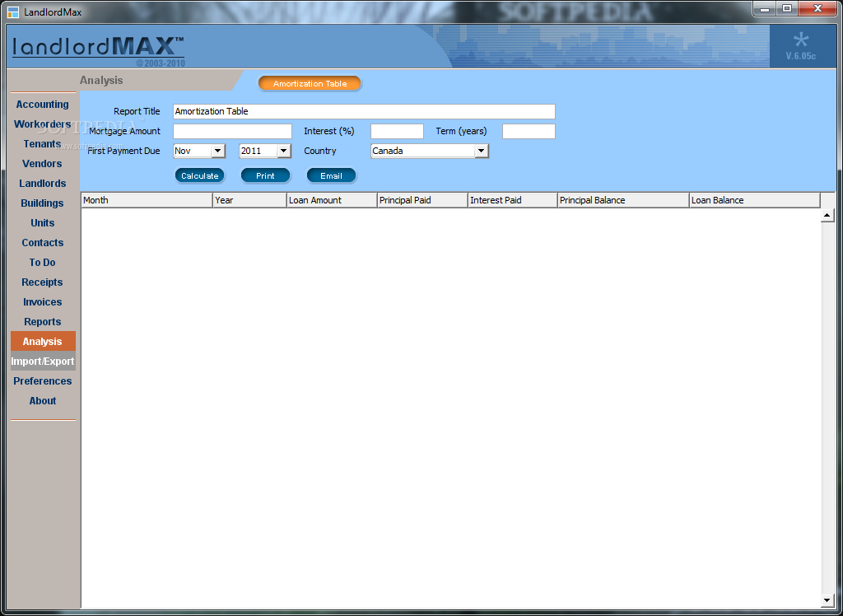
Task: Click the Loan Balance column header
Action: [755, 200]
